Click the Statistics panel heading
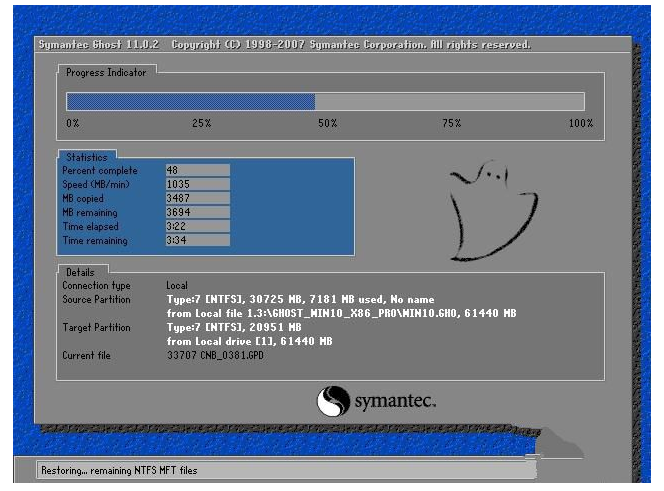The height and width of the screenshot is (491, 664). coord(85,157)
